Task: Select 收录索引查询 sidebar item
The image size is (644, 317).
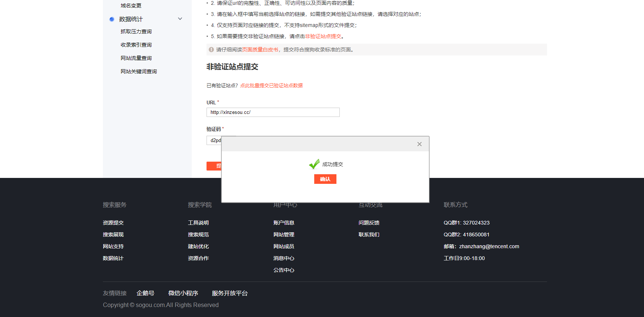Action: point(136,45)
